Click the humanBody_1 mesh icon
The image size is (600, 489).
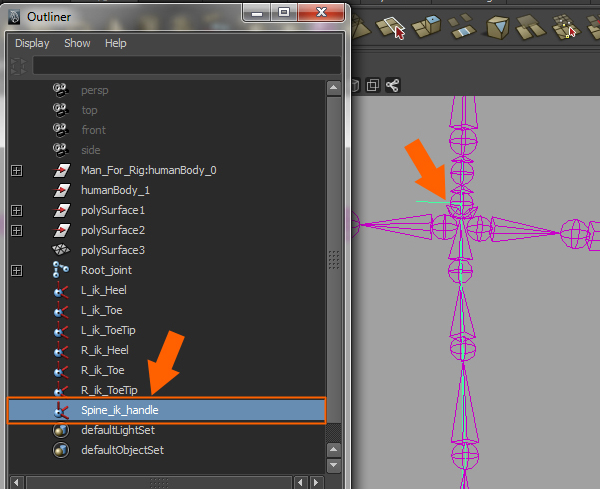(x=61, y=190)
